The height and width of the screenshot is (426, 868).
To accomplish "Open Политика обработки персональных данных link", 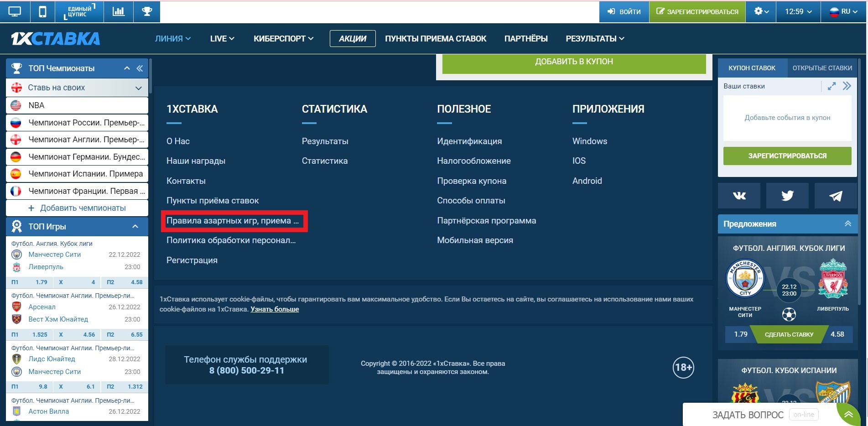I will click(x=231, y=240).
